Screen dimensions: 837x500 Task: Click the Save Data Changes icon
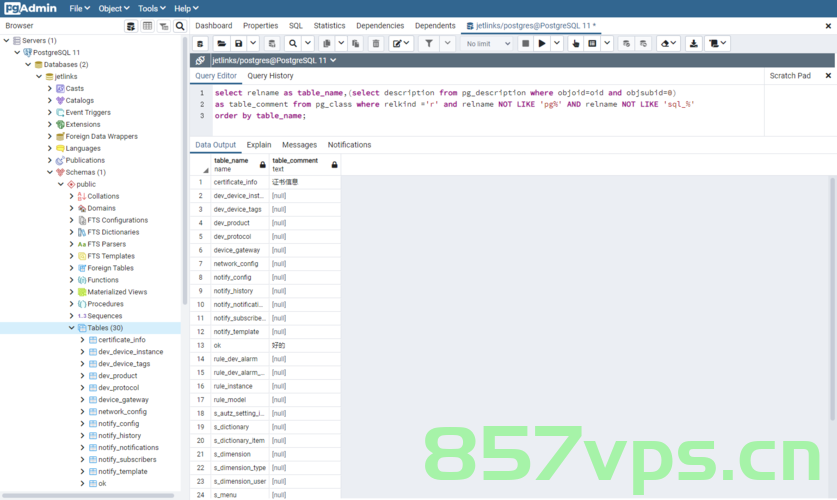(272, 44)
